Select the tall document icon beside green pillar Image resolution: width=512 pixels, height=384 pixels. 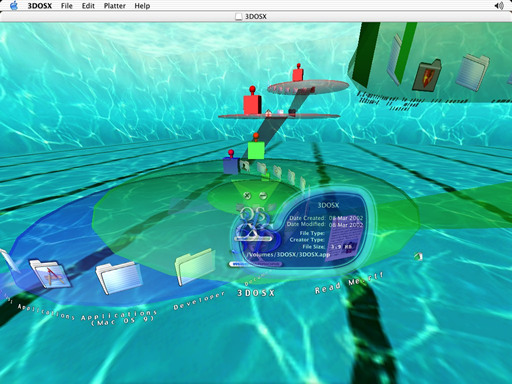click(395, 59)
